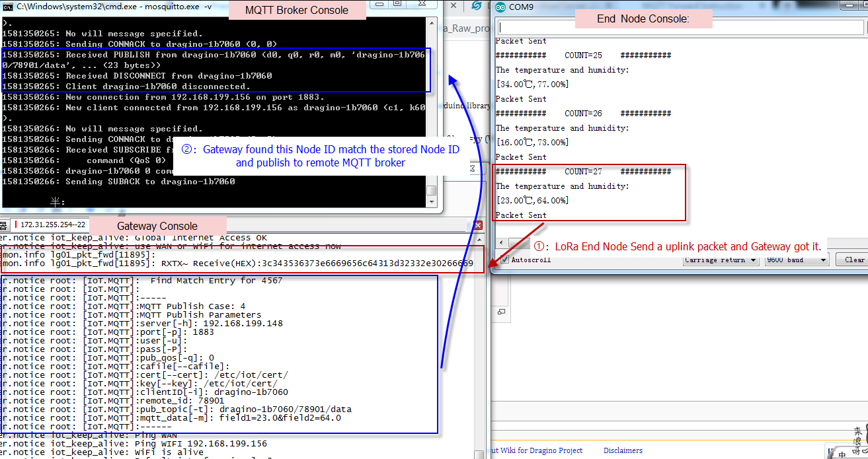Open the Wiki for Dragino Project link
Image resolution: width=868 pixels, height=459 pixels.
click(537, 450)
